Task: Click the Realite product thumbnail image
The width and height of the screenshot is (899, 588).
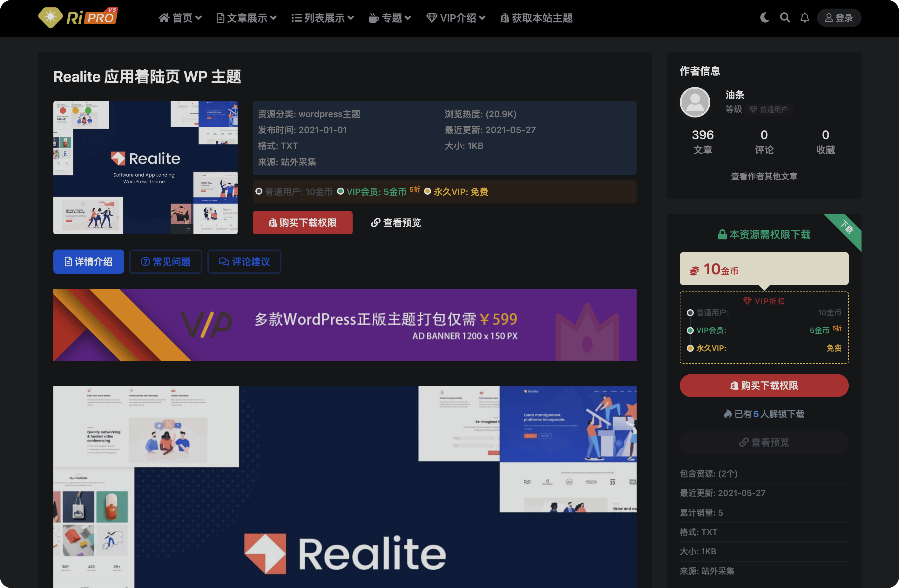Action: click(x=145, y=168)
